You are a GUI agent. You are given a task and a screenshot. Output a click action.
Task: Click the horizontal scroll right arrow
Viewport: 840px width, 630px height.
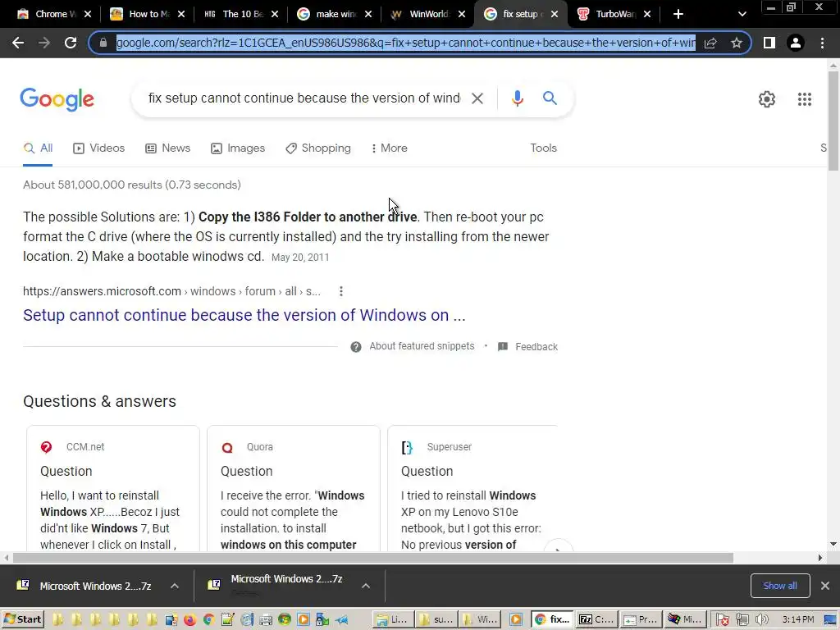pos(819,558)
